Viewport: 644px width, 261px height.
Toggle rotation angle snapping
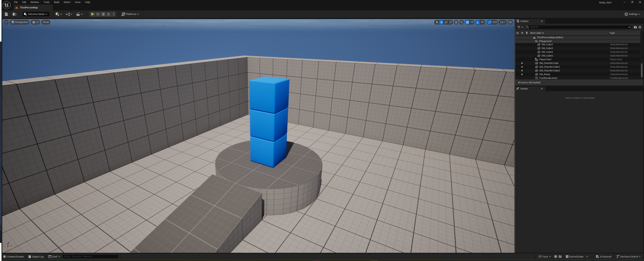click(478, 22)
